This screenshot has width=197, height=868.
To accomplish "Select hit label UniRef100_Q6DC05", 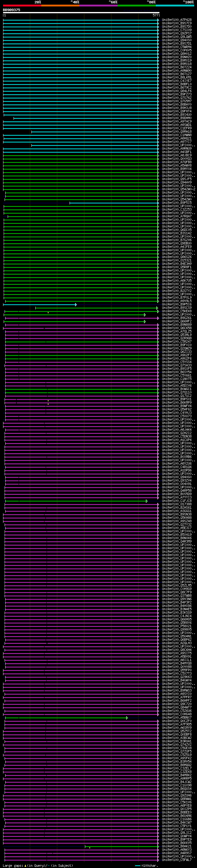I will [x=177, y=230].
